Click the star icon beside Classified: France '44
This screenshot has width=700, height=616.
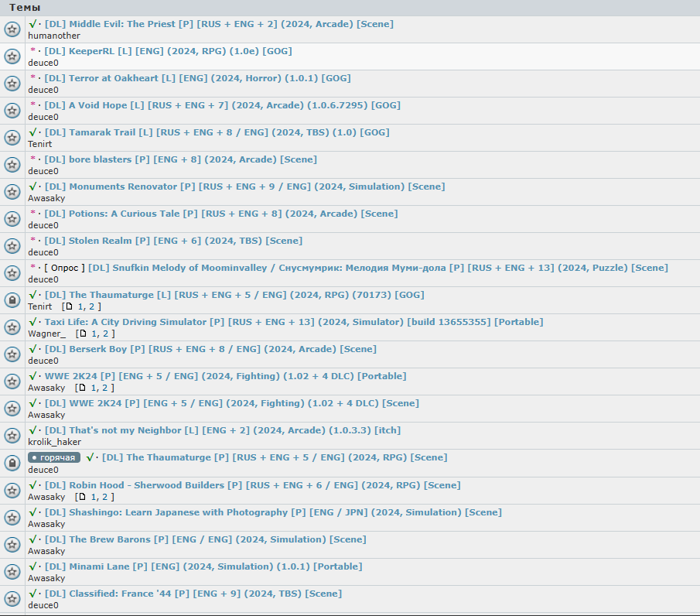12,599
